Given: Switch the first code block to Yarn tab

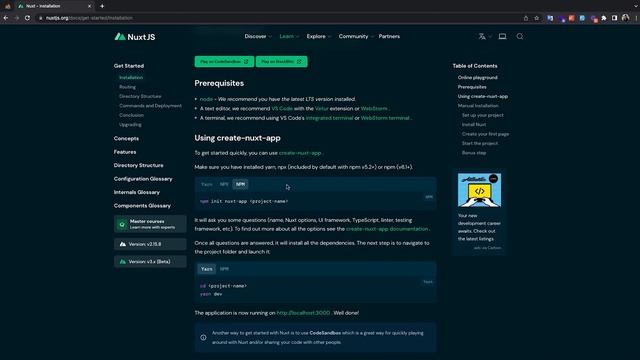Looking at the screenshot, I should (x=207, y=184).
